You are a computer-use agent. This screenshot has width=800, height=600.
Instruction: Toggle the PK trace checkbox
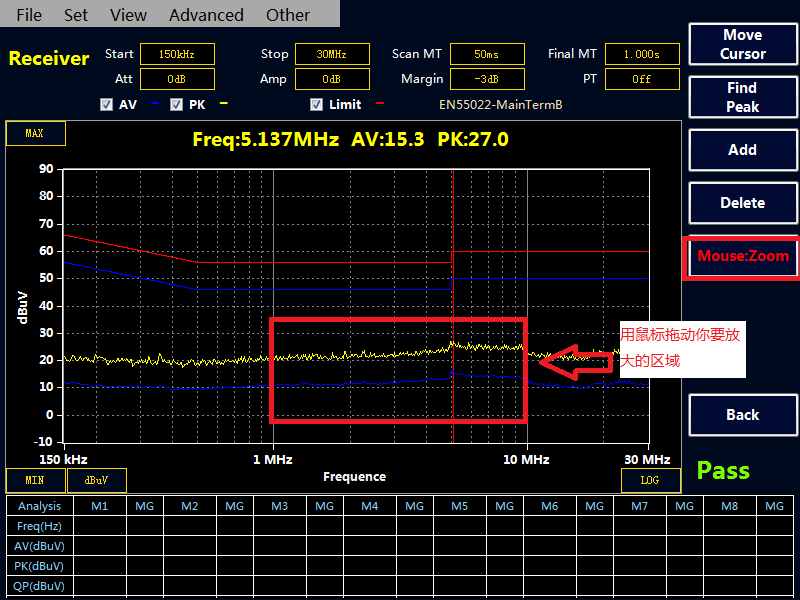click(176, 104)
